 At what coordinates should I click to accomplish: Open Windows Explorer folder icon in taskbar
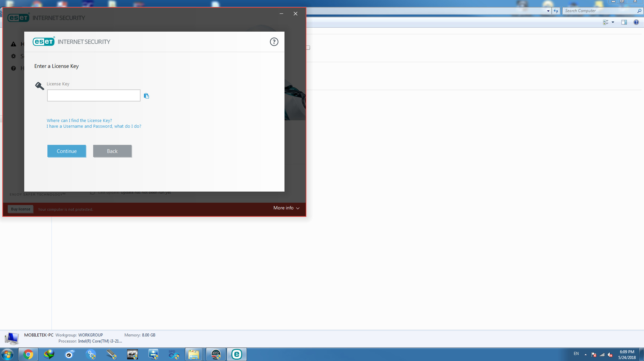coord(193,354)
